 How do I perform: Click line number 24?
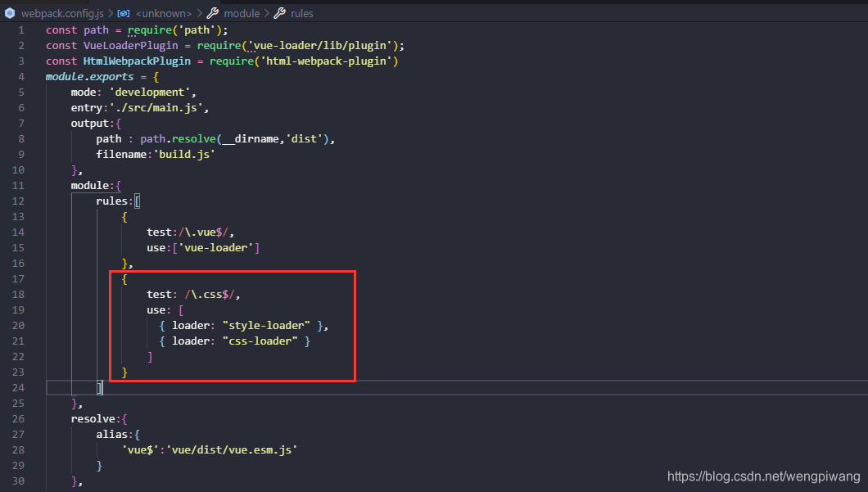(18, 387)
